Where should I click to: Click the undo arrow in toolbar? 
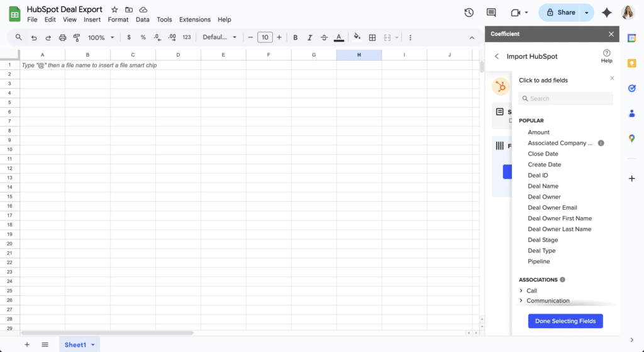tap(34, 38)
